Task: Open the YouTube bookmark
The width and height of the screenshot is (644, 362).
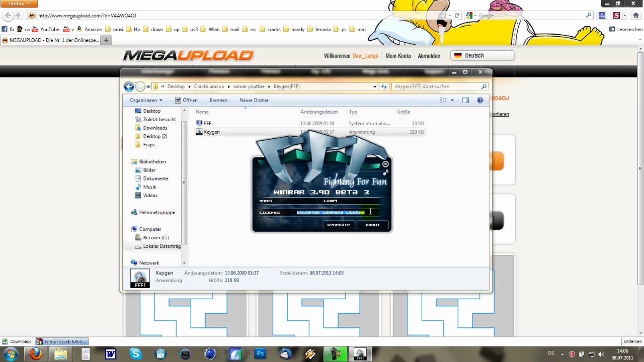Action: [45, 29]
